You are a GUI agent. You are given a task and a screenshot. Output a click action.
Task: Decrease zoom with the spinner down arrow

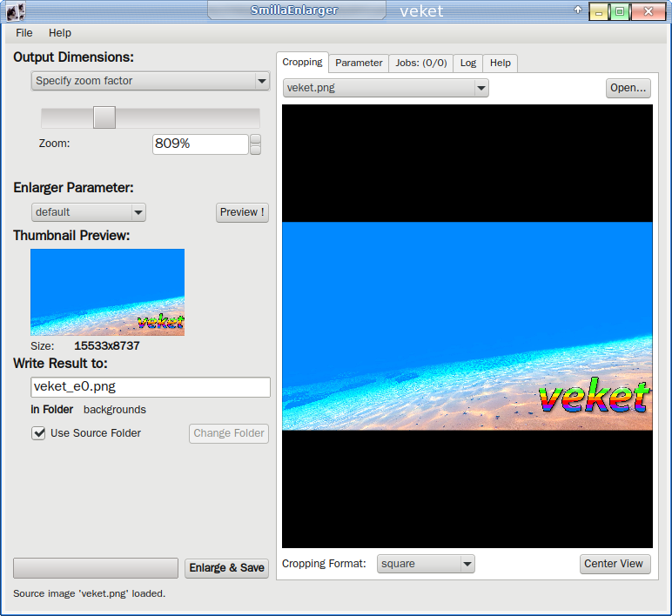pyautogui.click(x=255, y=150)
